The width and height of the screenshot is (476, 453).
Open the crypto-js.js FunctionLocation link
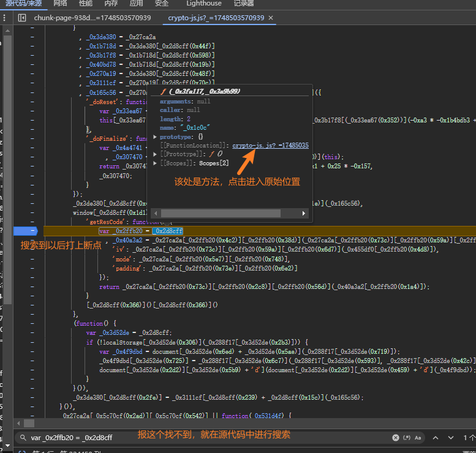tap(270, 146)
